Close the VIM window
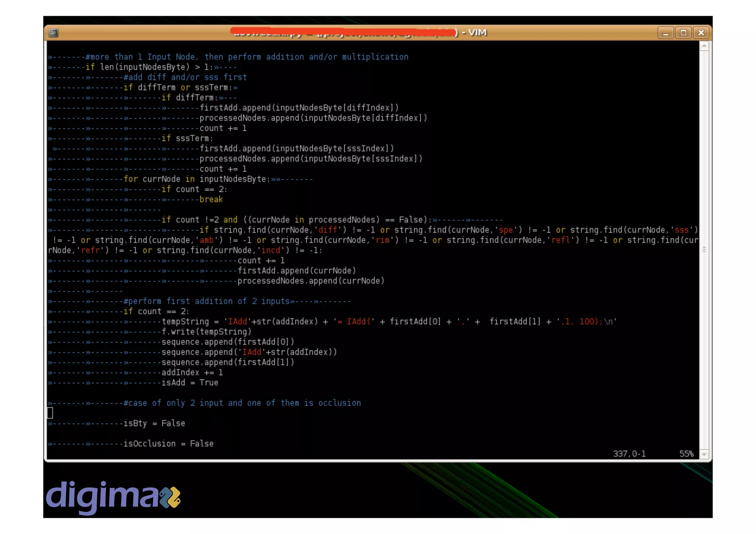 pos(701,33)
